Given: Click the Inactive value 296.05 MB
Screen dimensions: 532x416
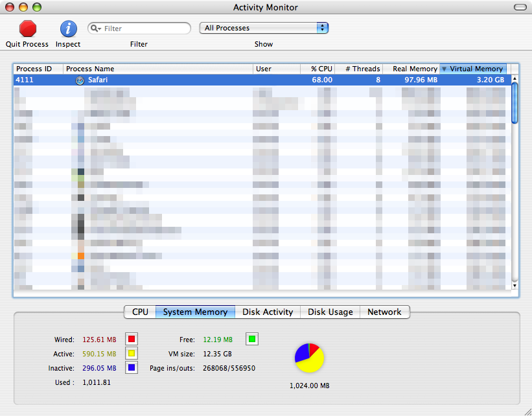Looking at the screenshot, I should (99, 368).
